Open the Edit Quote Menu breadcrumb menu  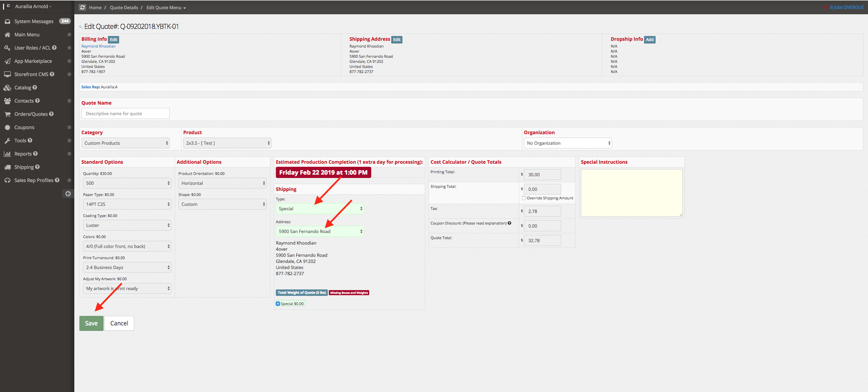[166, 7]
